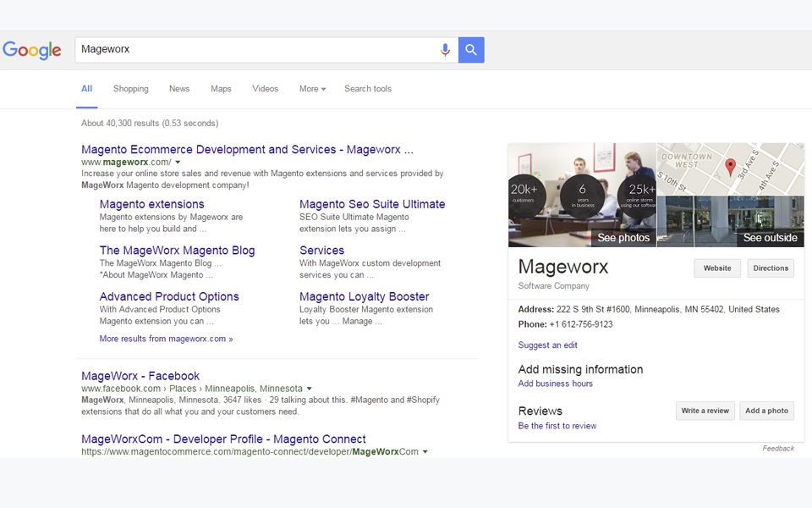This screenshot has width=812, height=508.
Task: Activate voice search microphone icon
Action: [445, 50]
